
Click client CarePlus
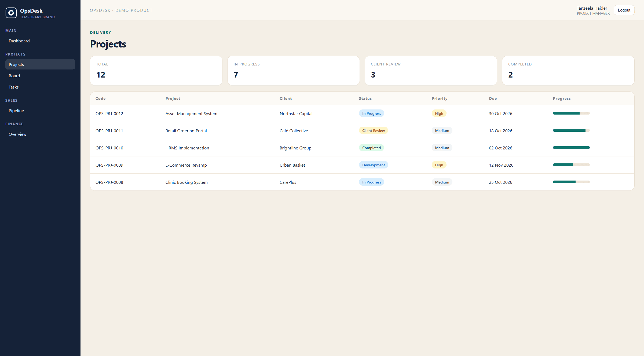click(288, 182)
